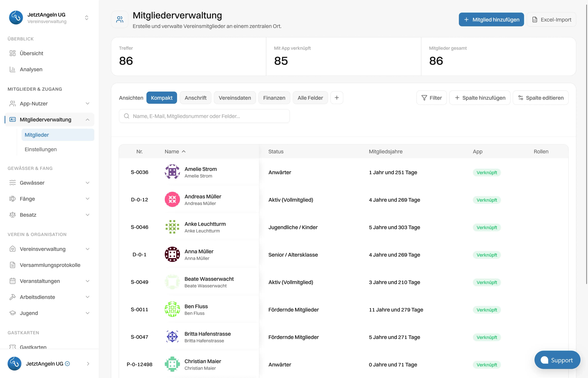Collapse the Mitgliederverwaltung section
Viewport: 588px width, 378px height.
(x=87, y=119)
